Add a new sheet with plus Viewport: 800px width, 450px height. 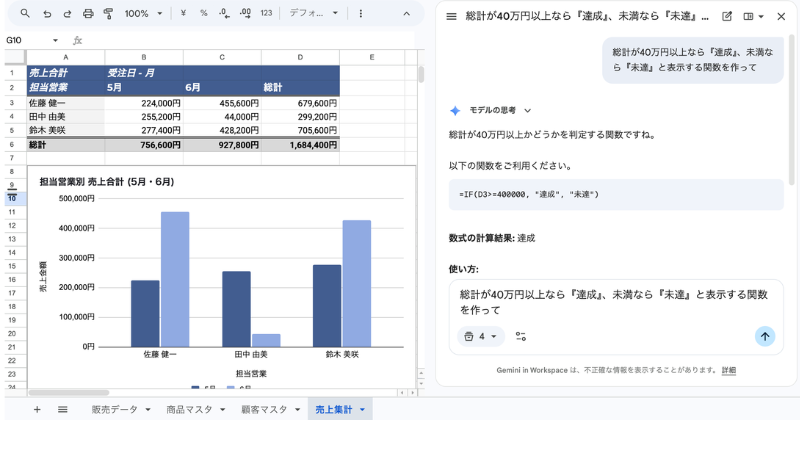click(x=37, y=409)
